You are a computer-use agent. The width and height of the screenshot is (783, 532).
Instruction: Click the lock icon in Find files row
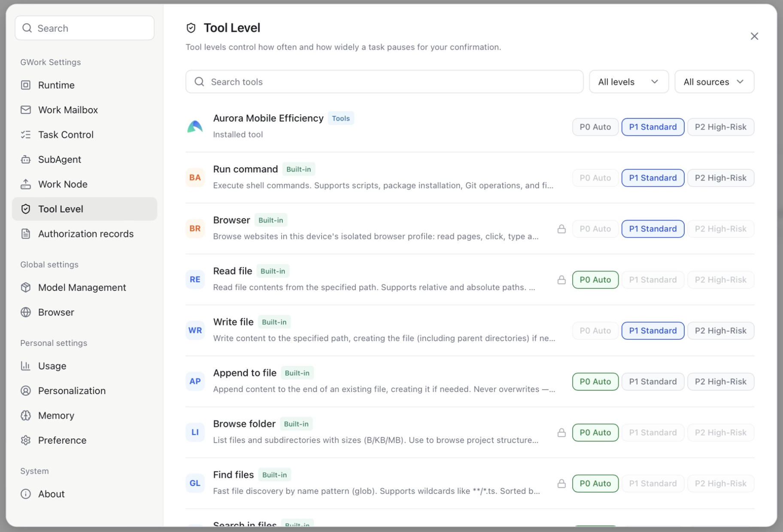(561, 484)
